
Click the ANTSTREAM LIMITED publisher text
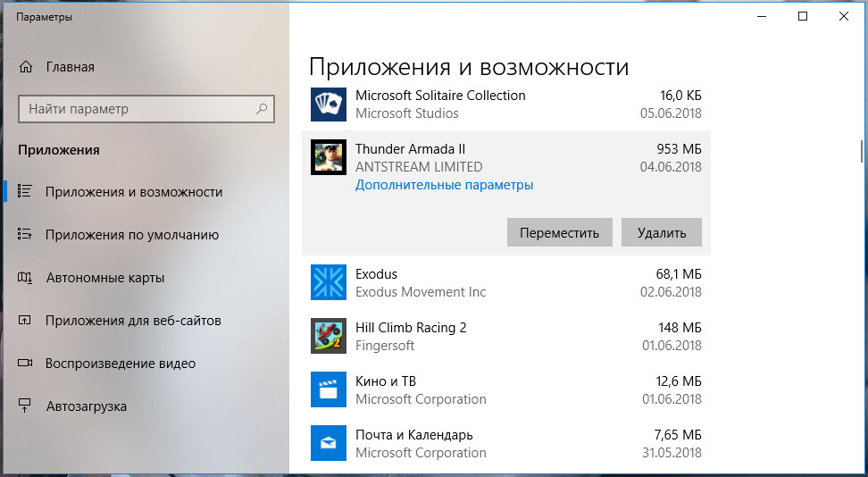pos(419,167)
